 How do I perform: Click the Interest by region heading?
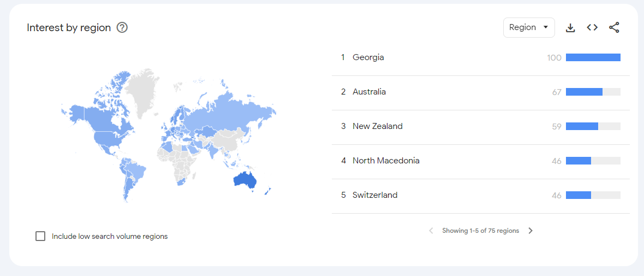(69, 27)
